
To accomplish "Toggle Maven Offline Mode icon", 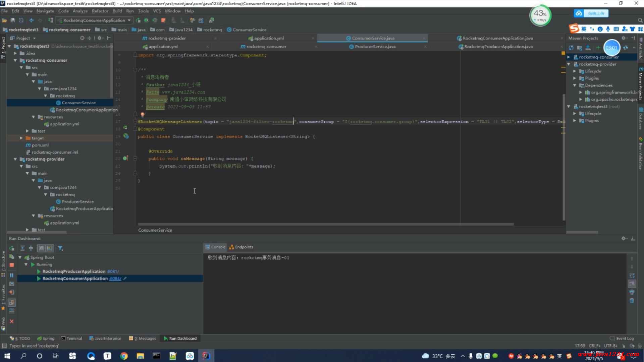I will pos(626,48).
